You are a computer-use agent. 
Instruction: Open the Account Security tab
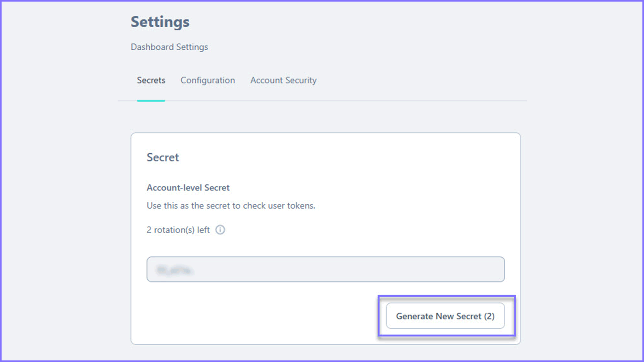pyautogui.click(x=283, y=80)
